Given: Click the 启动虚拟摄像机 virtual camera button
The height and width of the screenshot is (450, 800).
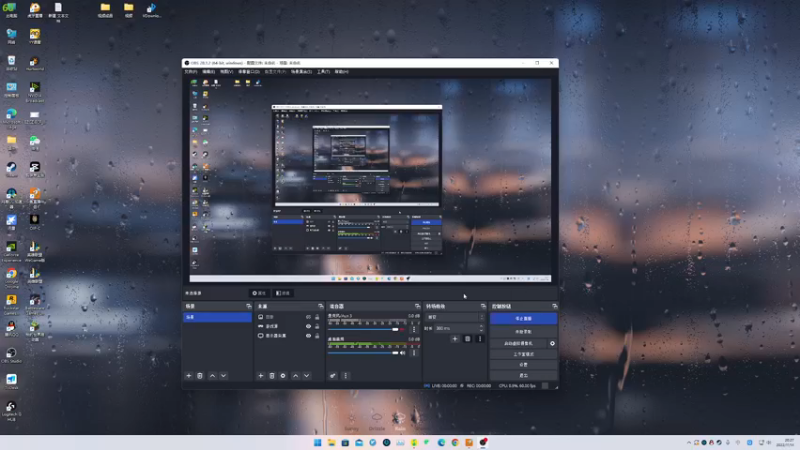Looking at the screenshot, I should (518, 343).
